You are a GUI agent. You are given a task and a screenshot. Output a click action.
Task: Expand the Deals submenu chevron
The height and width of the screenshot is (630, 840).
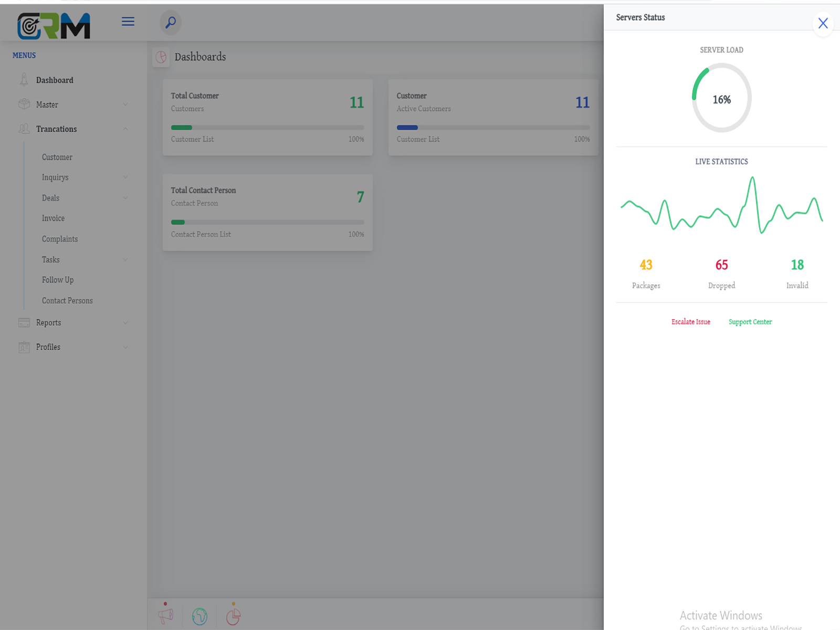[x=125, y=198]
